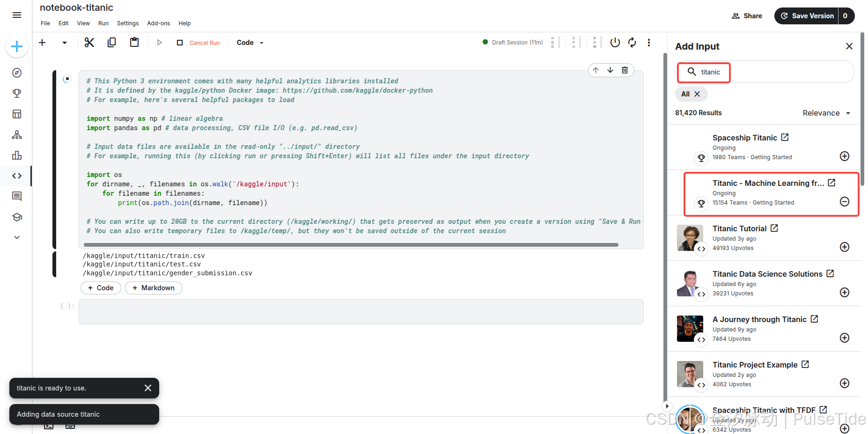Image resolution: width=868 pixels, height=434 pixels.
Task: Copy the selected cell
Action: [x=111, y=43]
